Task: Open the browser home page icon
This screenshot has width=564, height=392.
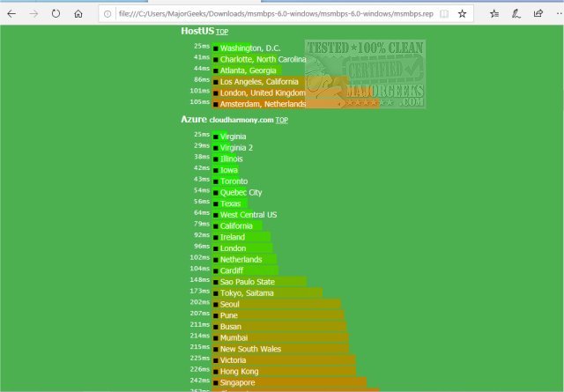Action: (78, 14)
